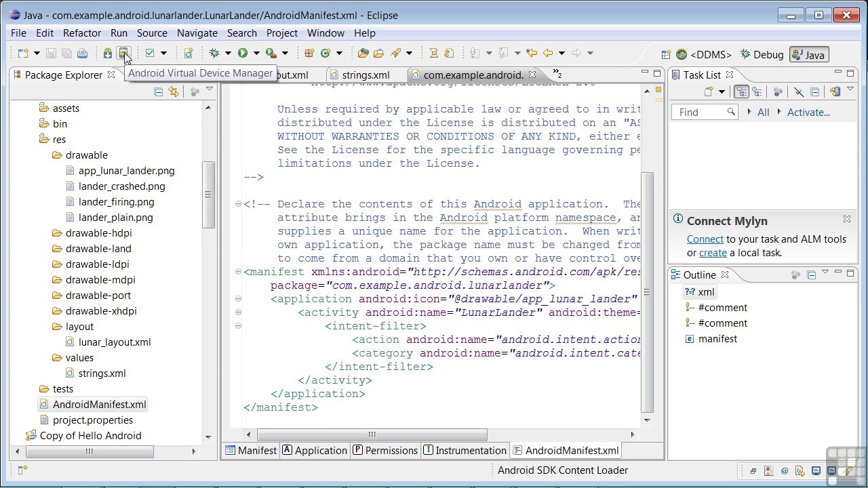Image resolution: width=868 pixels, height=488 pixels.
Task: Collapse all in Outline view toolbar
Action: (x=812, y=274)
